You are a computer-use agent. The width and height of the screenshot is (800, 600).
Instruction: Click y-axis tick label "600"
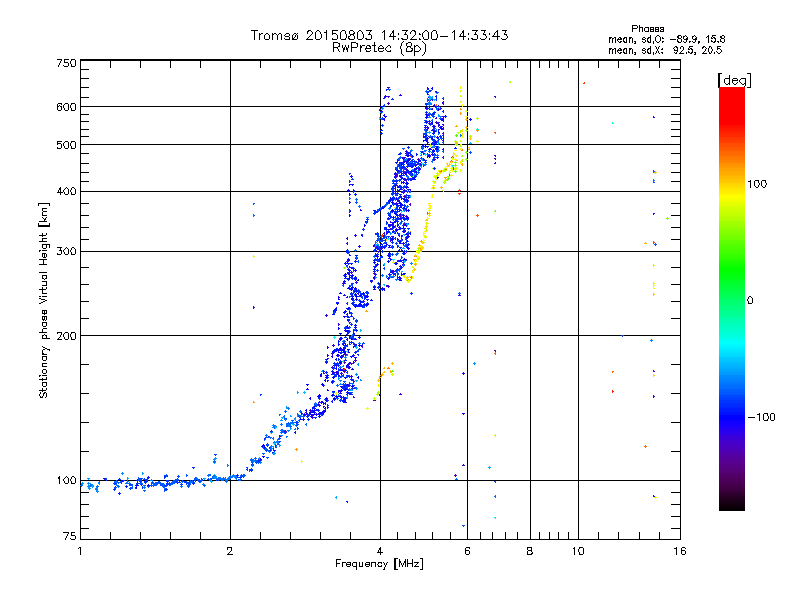pyautogui.click(x=67, y=107)
